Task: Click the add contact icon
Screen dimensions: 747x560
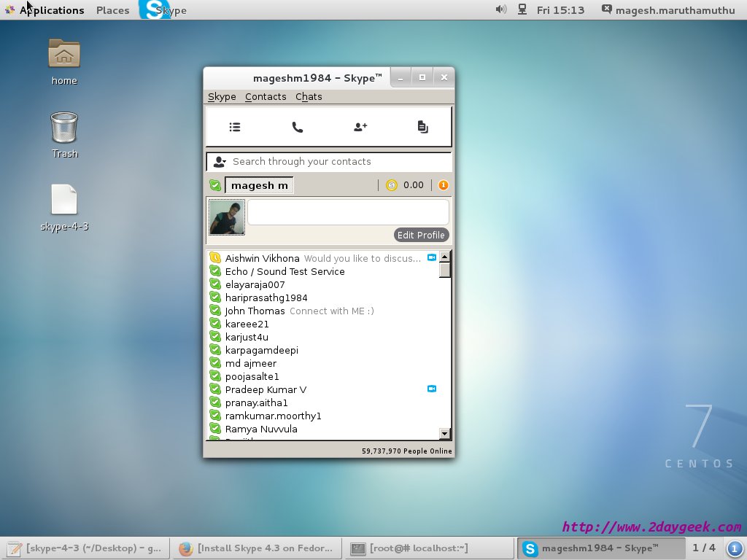Action: coord(360,127)
